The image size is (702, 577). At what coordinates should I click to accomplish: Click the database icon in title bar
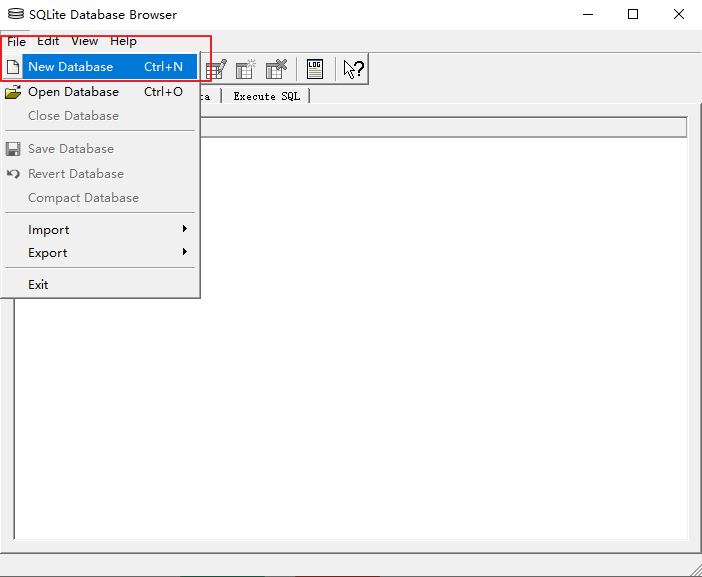click(x=16, y=14)
